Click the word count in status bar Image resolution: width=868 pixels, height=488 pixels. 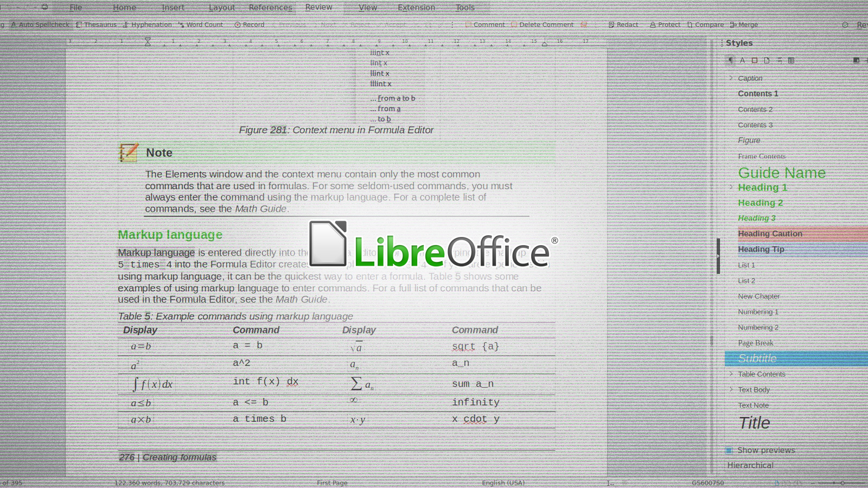click(169, 483)
